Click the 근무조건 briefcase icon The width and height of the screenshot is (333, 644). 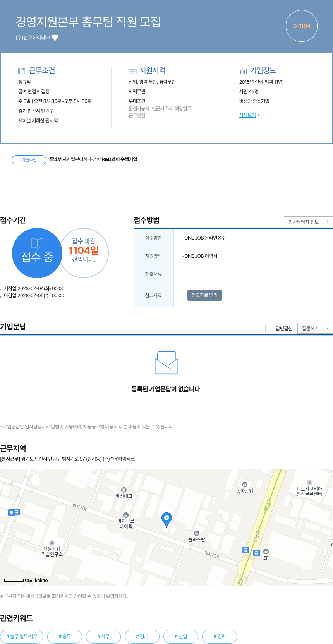pyautogui.click(x=22, y=71)
